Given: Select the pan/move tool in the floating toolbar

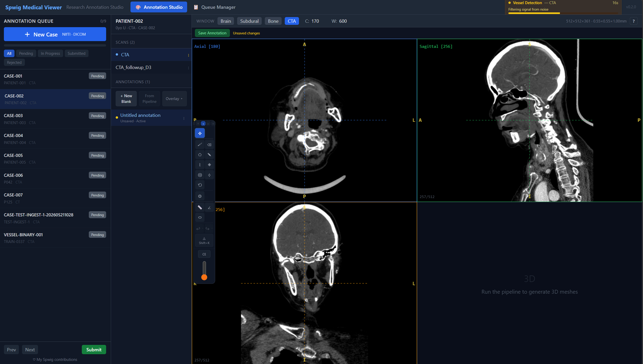Looking at the screenshot, I should coord(200,133).
